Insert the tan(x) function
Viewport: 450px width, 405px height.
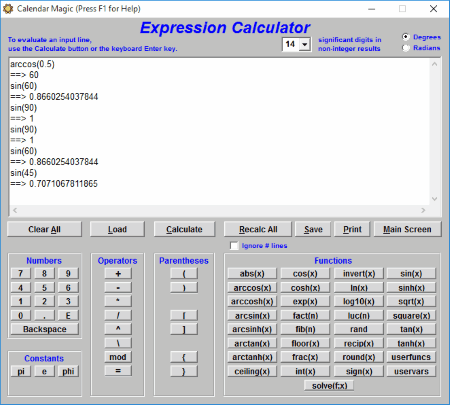pos(411,329)
